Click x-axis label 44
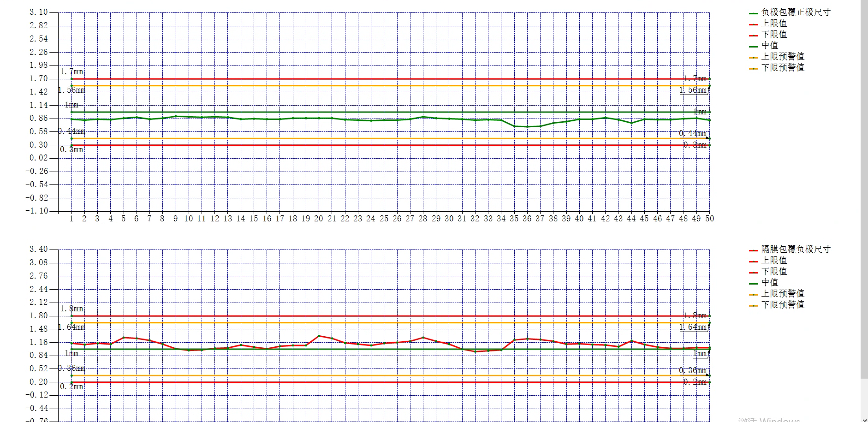The height and width of the screenshot is (422, 868). 631,219
